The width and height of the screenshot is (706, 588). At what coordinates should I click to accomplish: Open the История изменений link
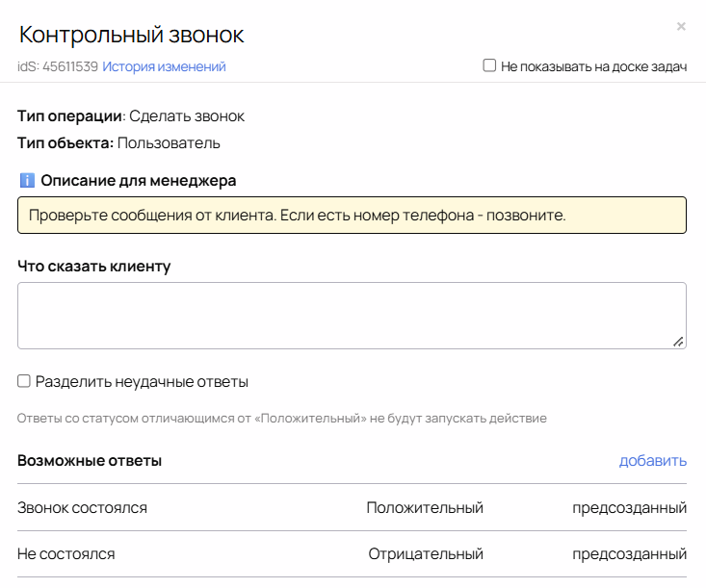pyautogui.click(x=164, y=66)
